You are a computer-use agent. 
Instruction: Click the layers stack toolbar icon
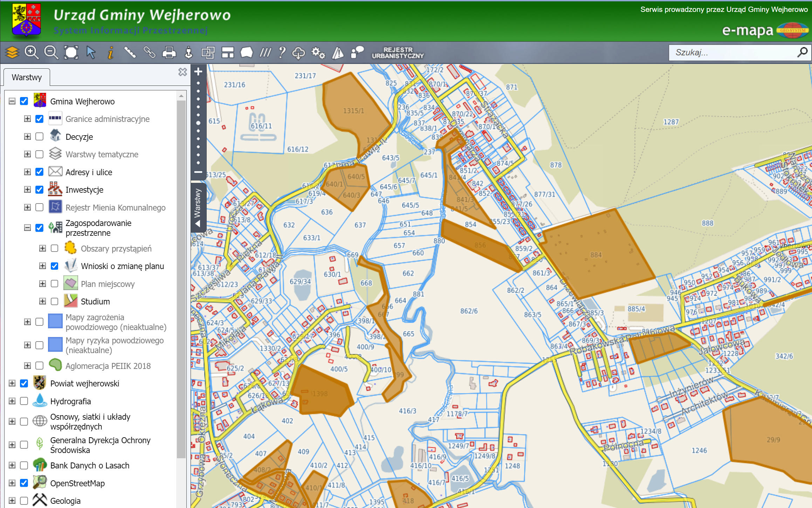point(12,53)
